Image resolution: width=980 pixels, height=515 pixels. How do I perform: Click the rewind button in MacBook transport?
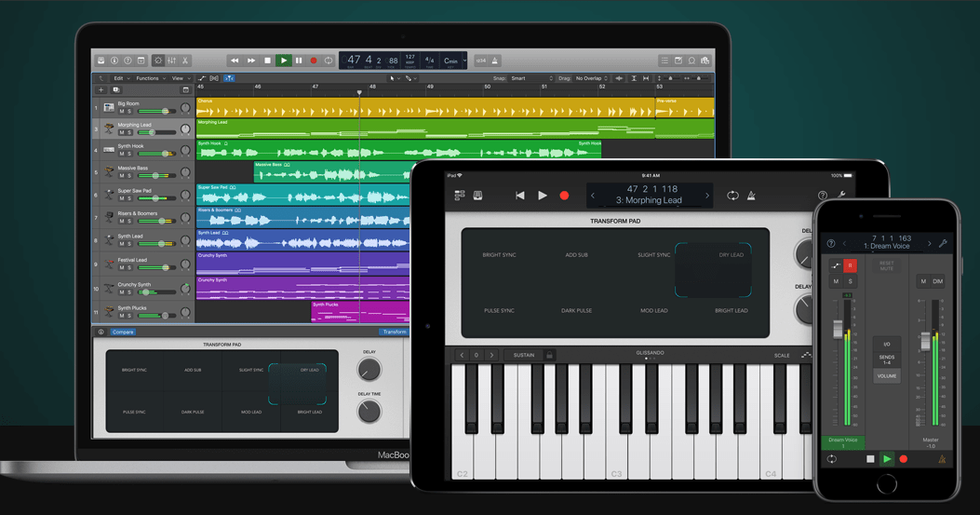coord(235,61)
